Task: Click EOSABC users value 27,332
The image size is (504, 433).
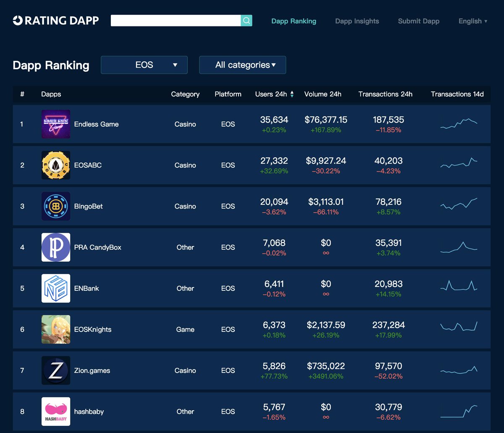Action: [274, 161]
